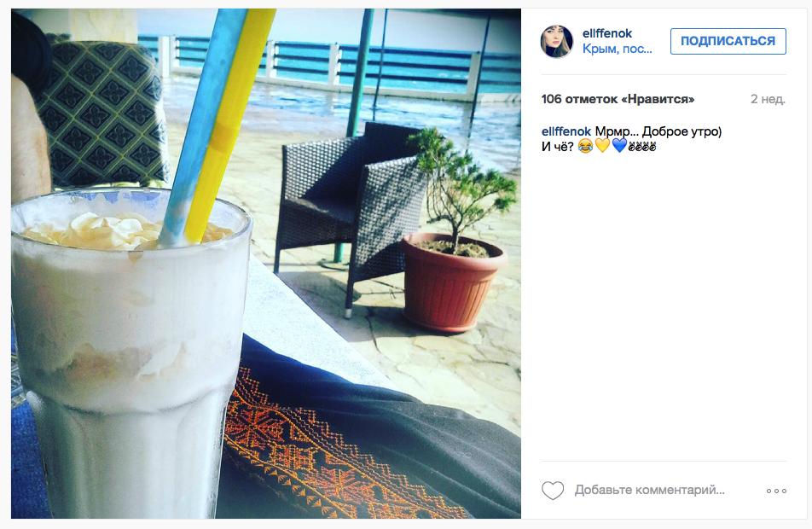Click the 2 нед. timestamp
Screen dimensions: 812x529
pyautogui.click(x=768, y=99)
